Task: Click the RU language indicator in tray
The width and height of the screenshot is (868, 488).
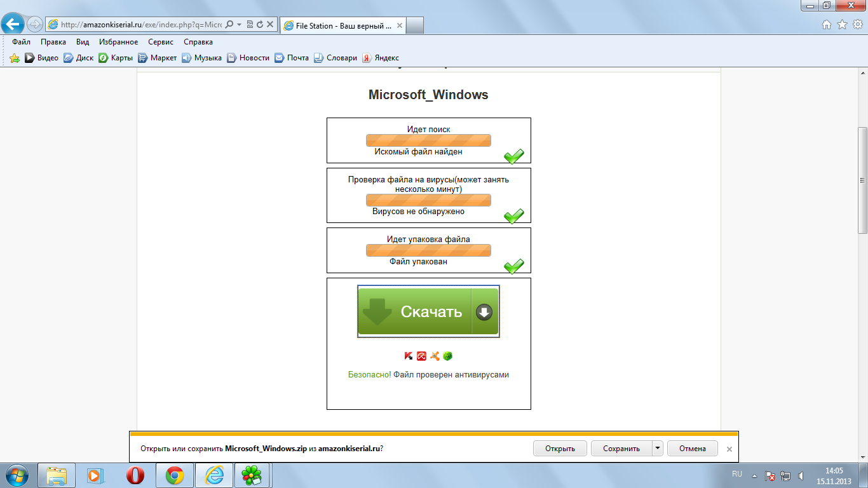Action: coord(737,474)
